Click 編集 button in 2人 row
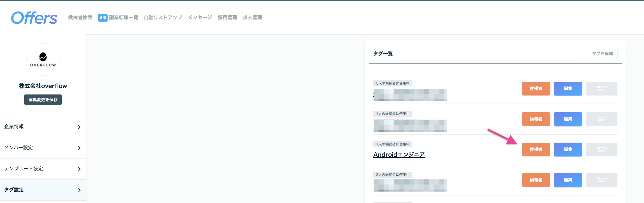The height and width of the screenshot is (203, 644). point(568,180)
